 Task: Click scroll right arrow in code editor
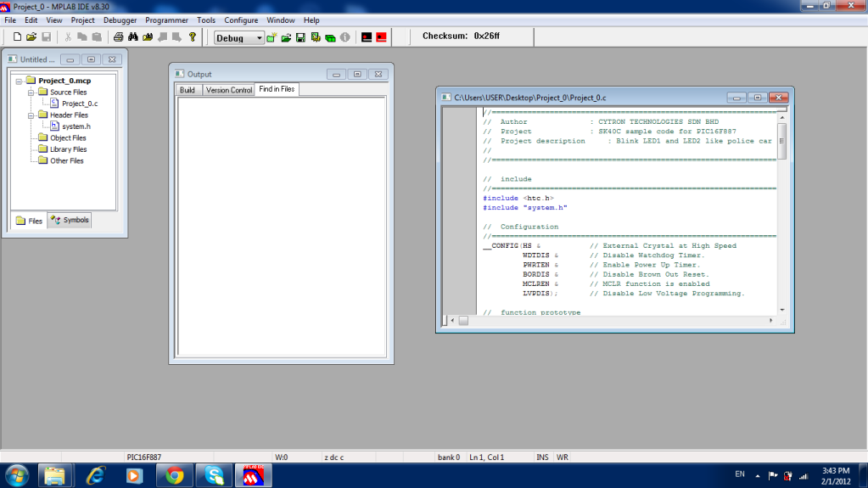coord(770,320)
